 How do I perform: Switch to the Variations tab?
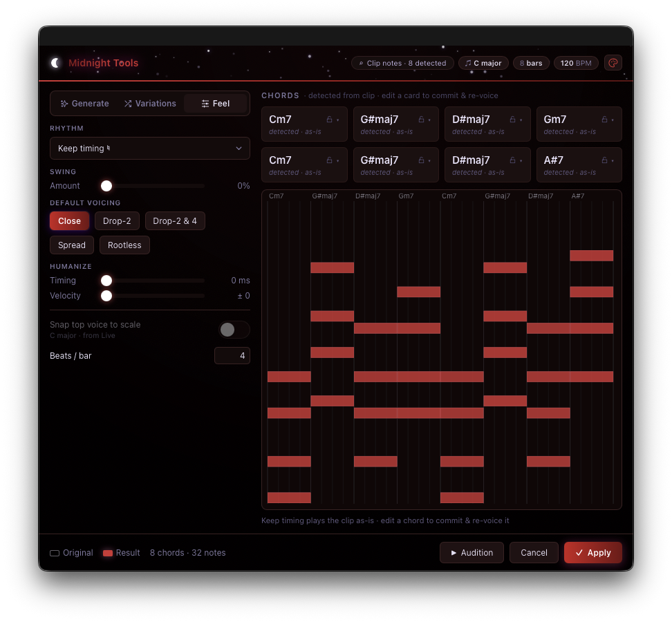(x=150, y=103)
